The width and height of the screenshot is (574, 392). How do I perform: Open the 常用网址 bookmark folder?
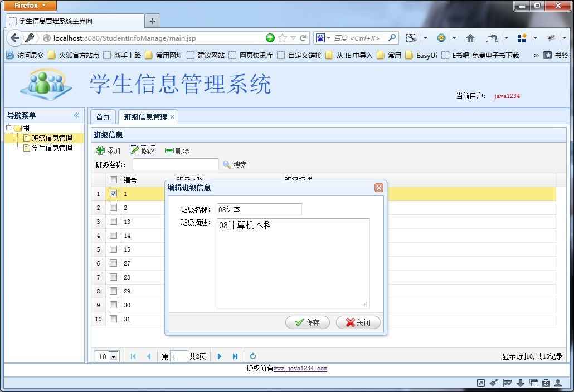pyautogui.click(x=164, y=55)
